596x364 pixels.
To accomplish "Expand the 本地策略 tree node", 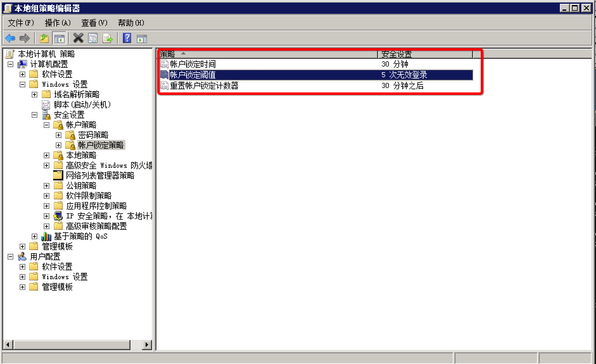I will pos(47,155).
